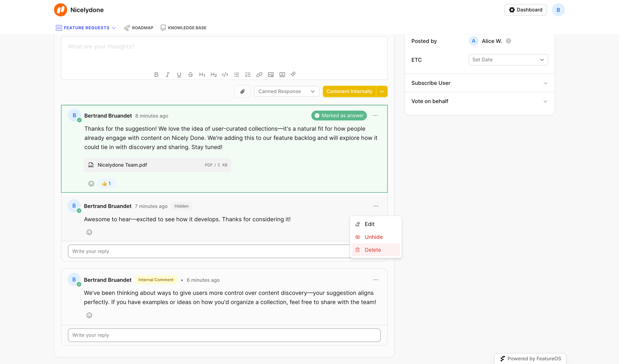Screen dimensions: 619x364
Task: Open the Canned Response dropdown
Action: (286, 91)
